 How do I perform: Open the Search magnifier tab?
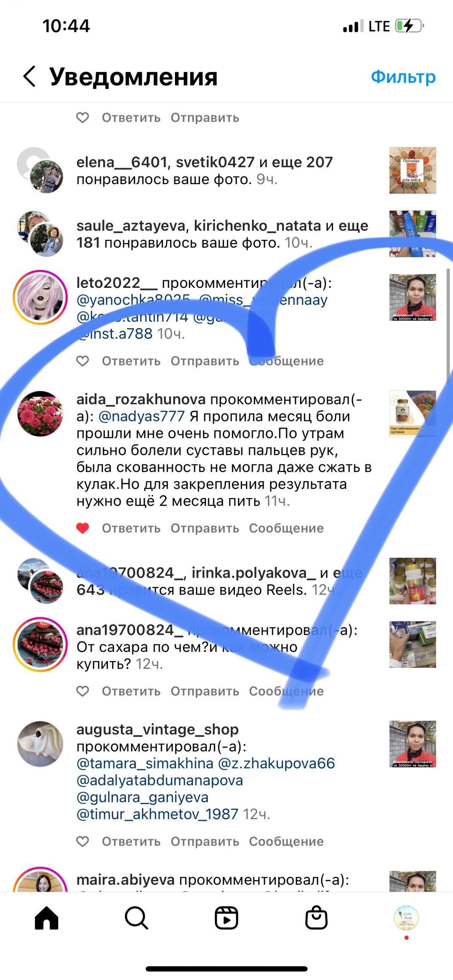136,918
